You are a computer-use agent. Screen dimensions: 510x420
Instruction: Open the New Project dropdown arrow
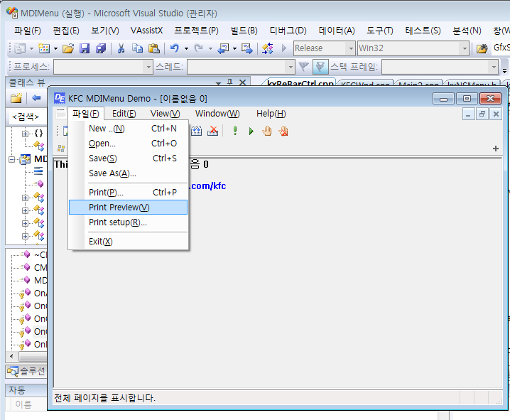(31, 49)
